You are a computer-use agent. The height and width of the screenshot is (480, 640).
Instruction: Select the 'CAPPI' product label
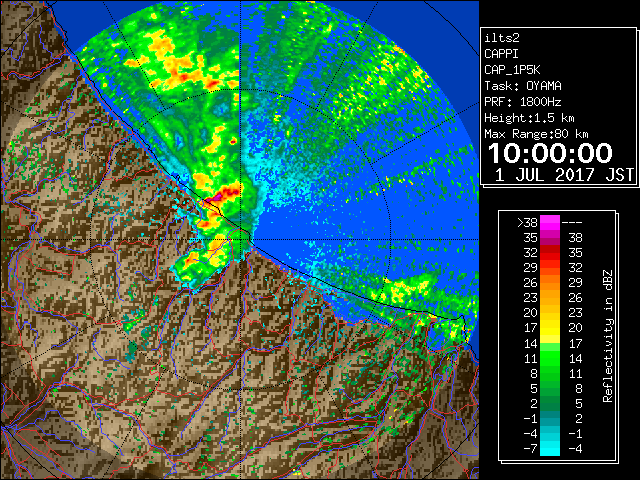pyautogui.click(x=501, y=54)
